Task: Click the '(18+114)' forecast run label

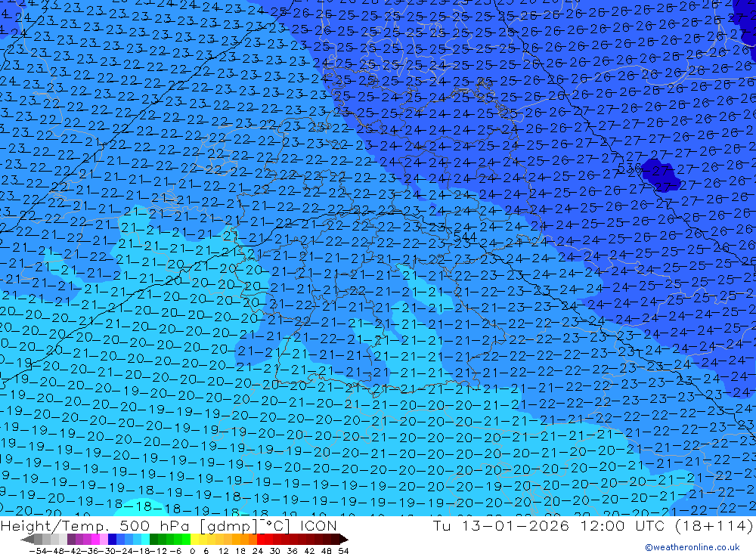Action: (x=713, y=525)
